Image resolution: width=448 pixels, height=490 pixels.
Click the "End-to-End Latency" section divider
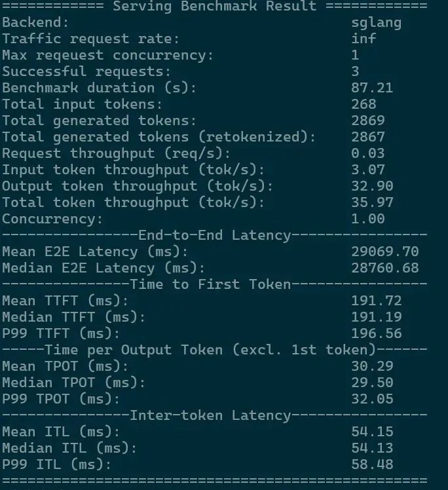click(x=214, y=235)
